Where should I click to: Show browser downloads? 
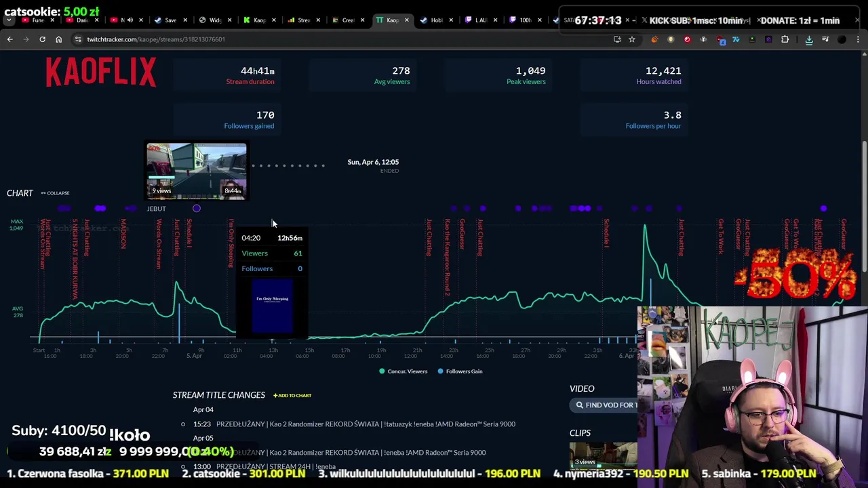point(809,39)
